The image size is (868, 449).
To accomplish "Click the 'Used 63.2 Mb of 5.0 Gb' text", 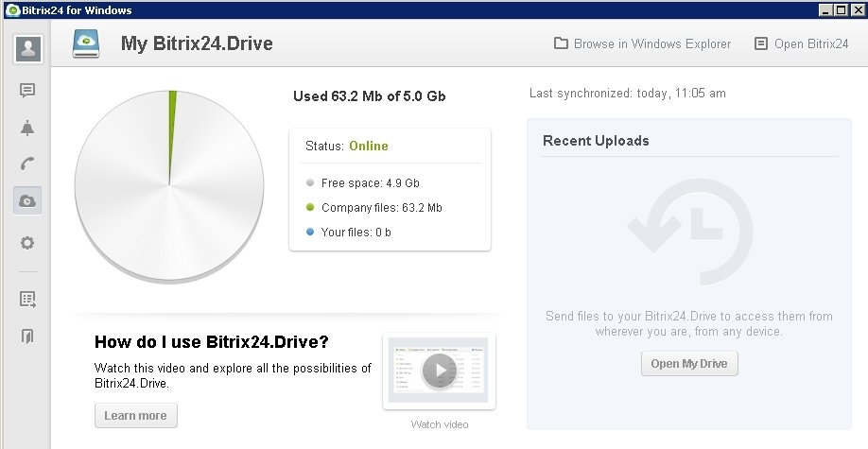I will pos(370,96).
